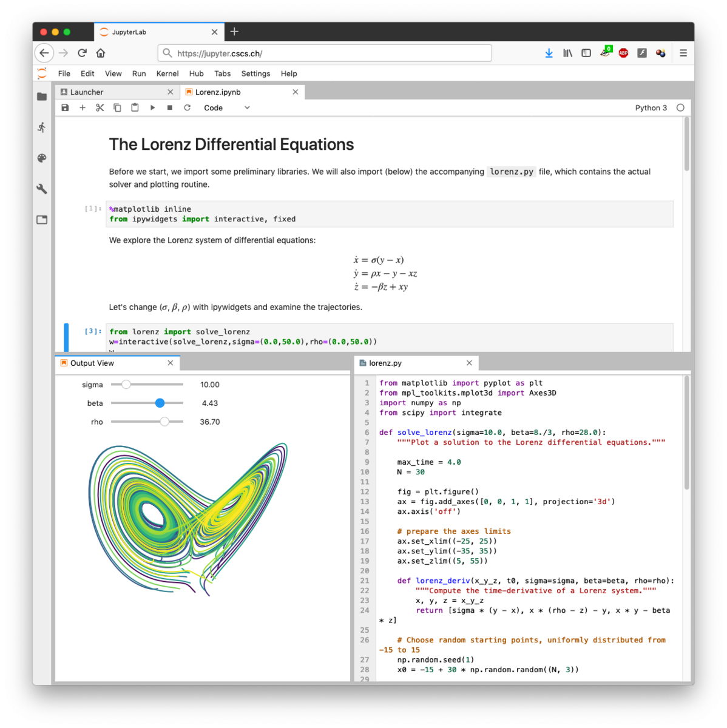
Task: Insert a cell below with the plus icon
Action: [83, 107]
